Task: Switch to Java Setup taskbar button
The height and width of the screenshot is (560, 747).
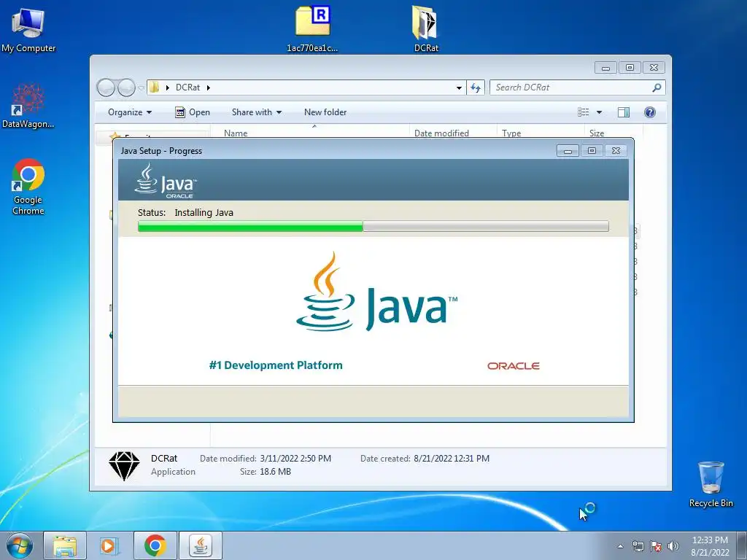Action: click(201, 545)
